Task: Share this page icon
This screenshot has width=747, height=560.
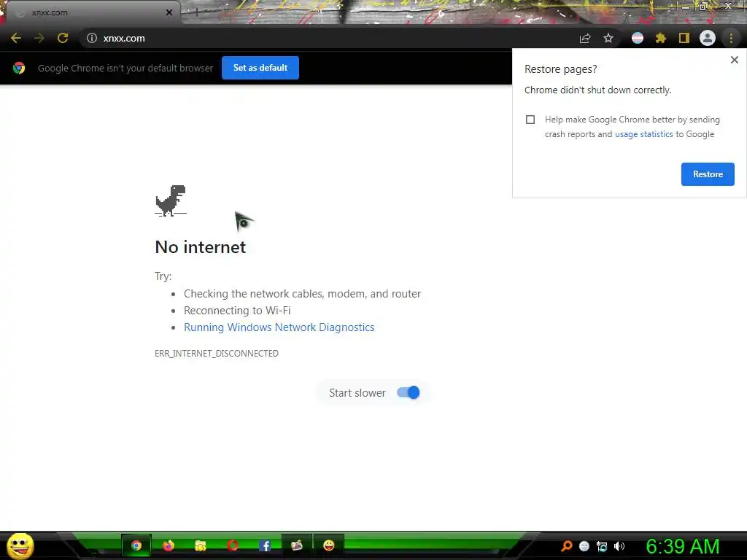Action: coord(585,38)
